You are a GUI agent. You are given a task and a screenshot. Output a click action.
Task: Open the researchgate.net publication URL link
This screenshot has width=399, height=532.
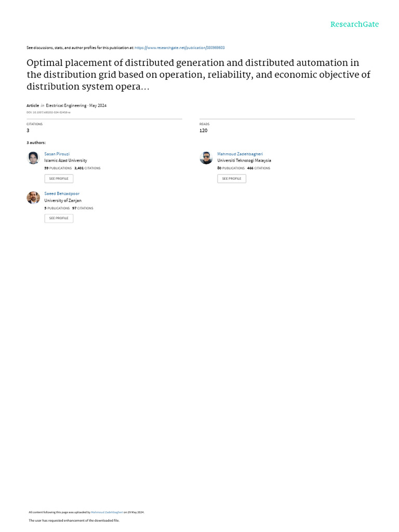point(179,48)
